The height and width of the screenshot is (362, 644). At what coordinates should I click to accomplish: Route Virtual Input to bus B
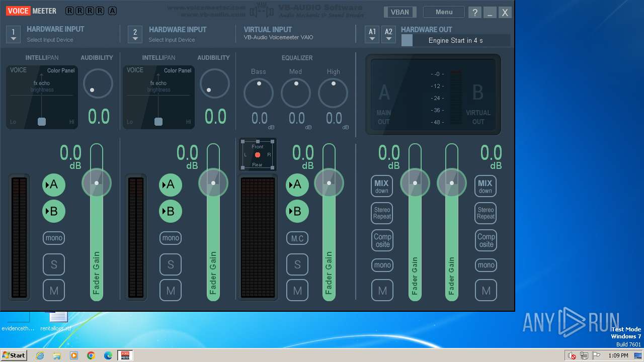pyautogui.click(x=297, y=211)
